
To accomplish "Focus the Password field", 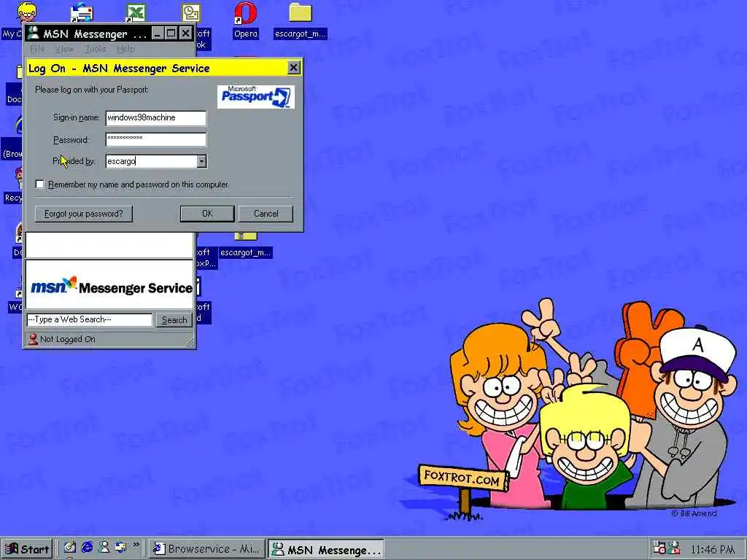I will [156, 139].
